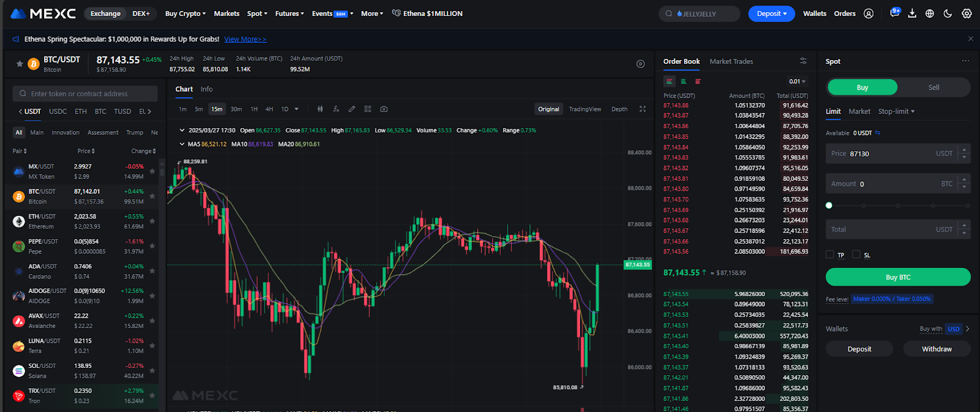This screenshot has height=412, width=980.
Task: Open more chart intervals dropdown arrow
Action: (296, 109)
